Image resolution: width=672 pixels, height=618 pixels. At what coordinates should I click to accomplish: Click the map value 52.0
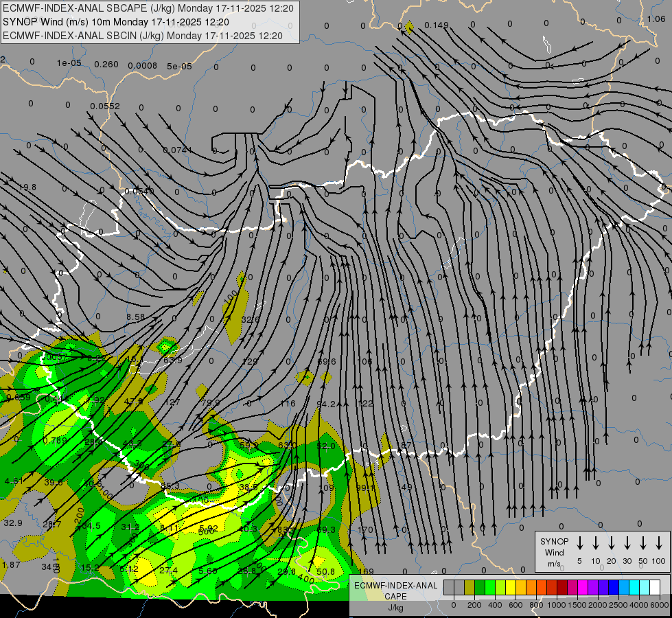click(x=326, y=446)
